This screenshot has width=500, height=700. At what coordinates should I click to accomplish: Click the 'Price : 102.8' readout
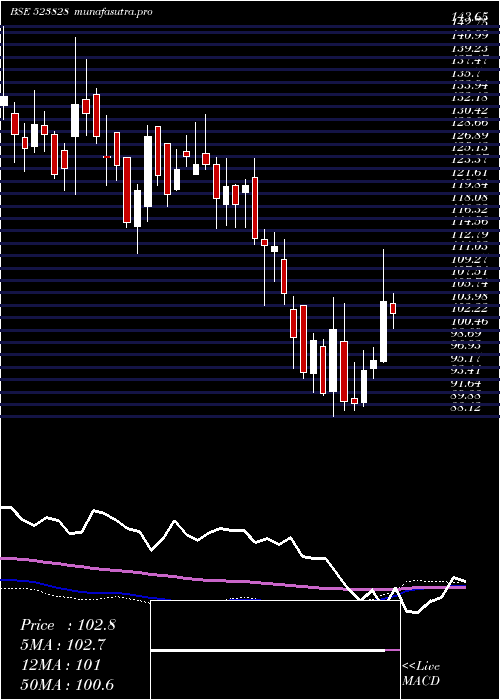click(68, 625)
